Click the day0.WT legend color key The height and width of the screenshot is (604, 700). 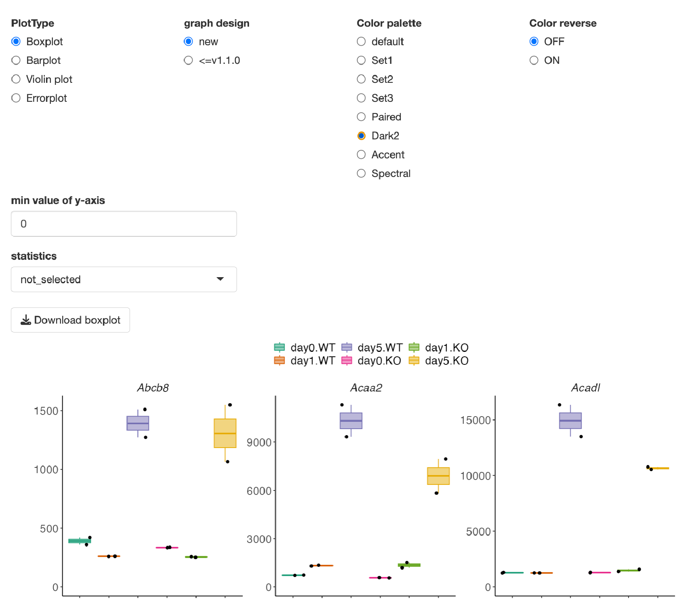tap(279, 347)
